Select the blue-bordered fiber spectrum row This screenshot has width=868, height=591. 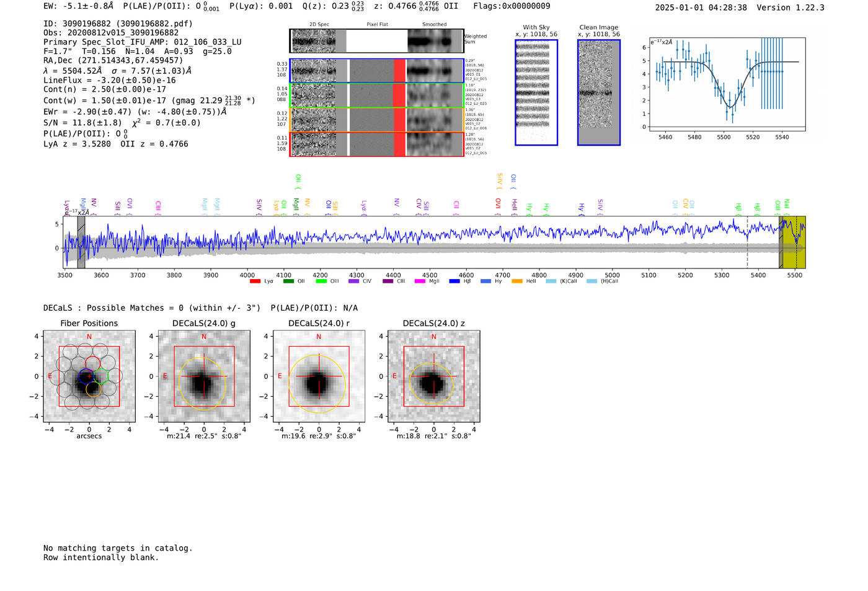click(x=376, y=71)
